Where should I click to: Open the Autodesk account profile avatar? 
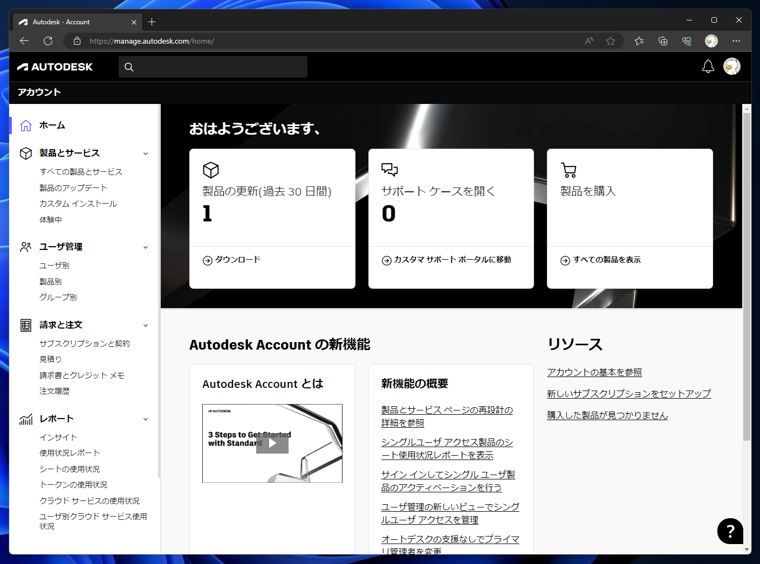click(x=731, y=66)
